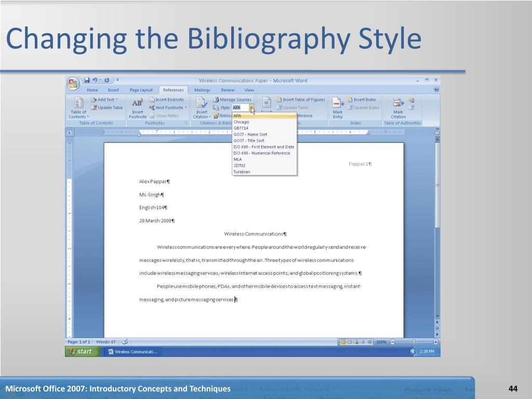Viewport: 532px width, 399px height.
Task: Choose MLA from the style list
Action: coord(264,159)
